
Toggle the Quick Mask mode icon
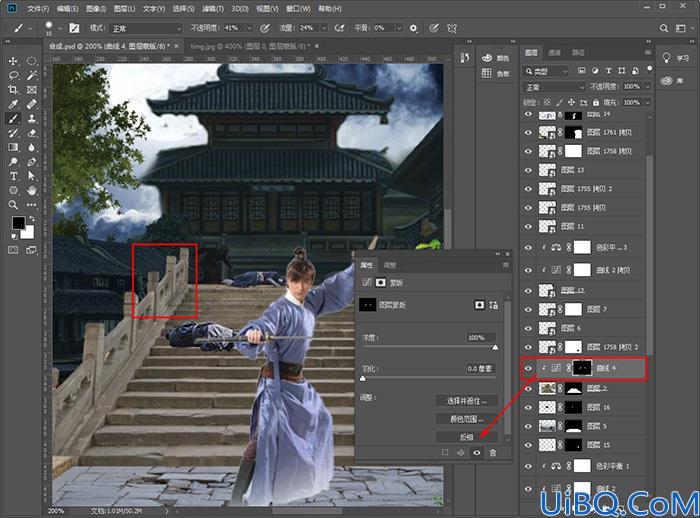[x=13, y=250]
